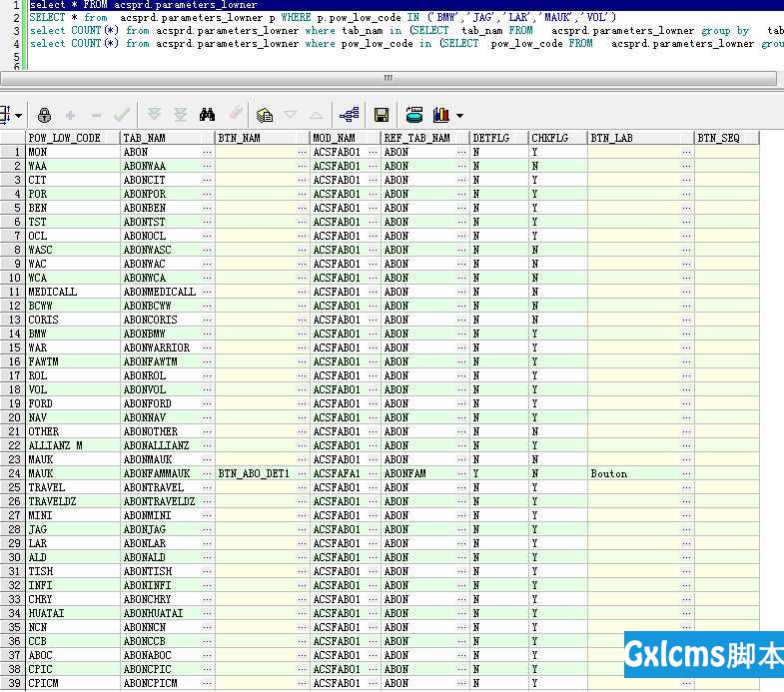This screenshot has width=784, height=692.
Task: Click the CHKFLG column header
Action: pyautogui.click(x=558, y=138)
